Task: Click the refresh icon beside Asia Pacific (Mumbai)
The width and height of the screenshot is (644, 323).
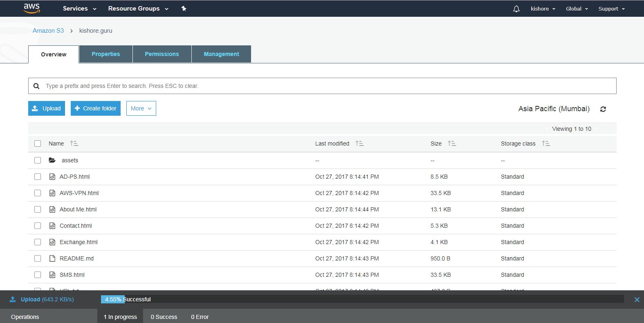Action: pyautogui.click(x=603, y=109)
